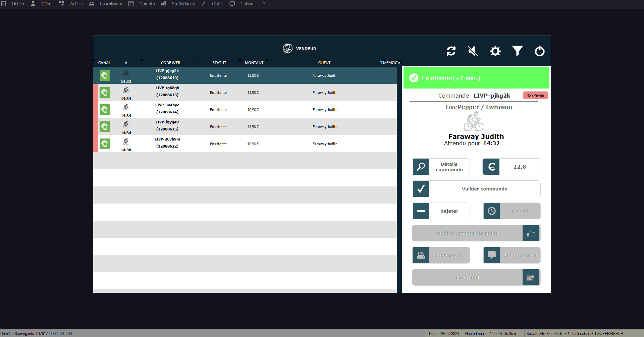Click the power off icon
644x337 pixels.
(x=539, y=51)
